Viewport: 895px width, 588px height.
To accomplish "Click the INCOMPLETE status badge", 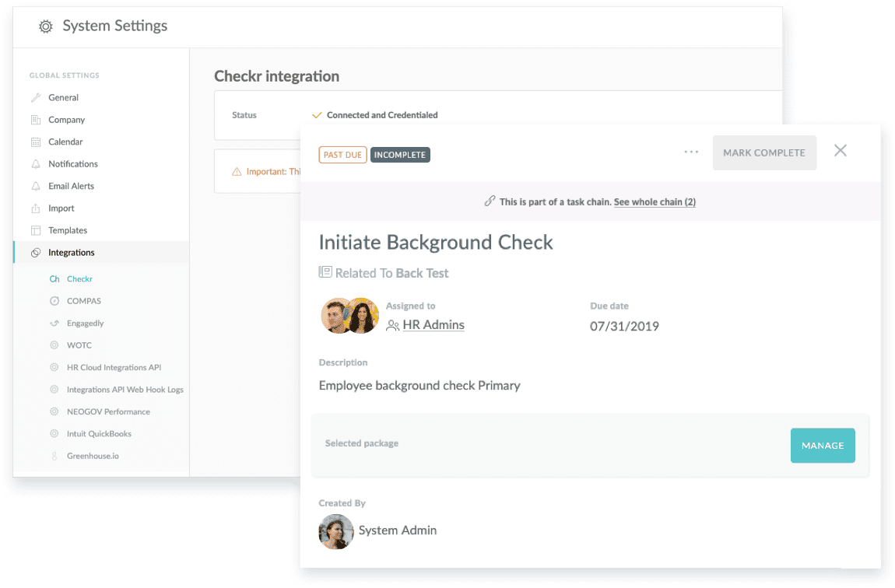I will pos(399,155).
